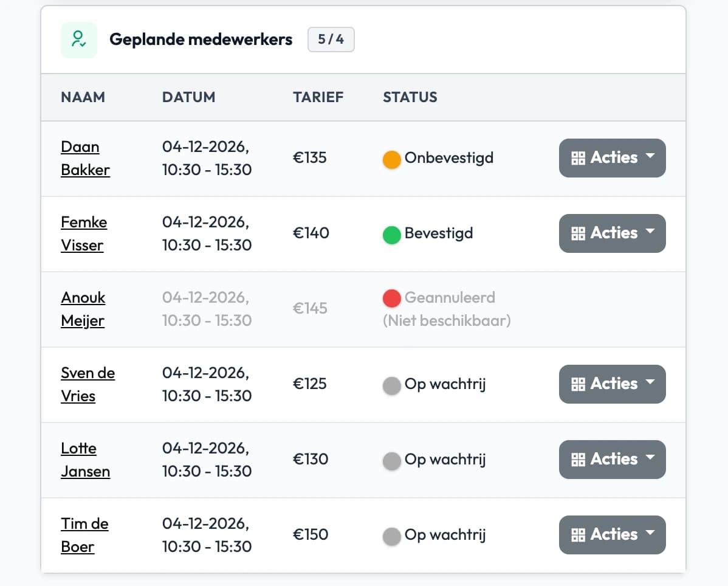This screenshot has height=586, width=728.
Task: Click the €135 rate for Daan Bakker
Action: pyautogui.click(x=310, y=158)
